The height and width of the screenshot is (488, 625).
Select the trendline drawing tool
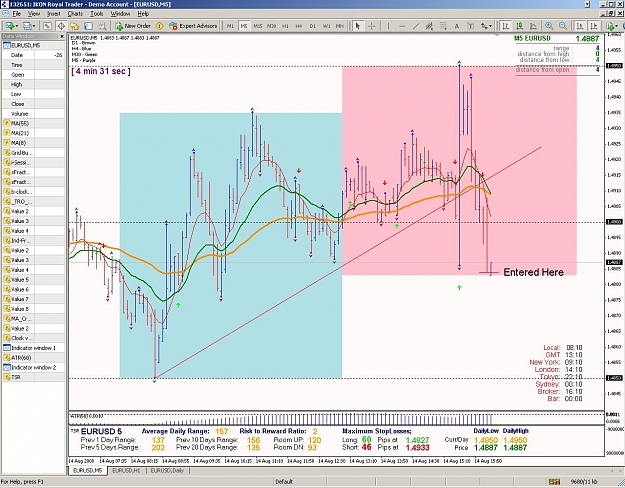coord(416,26)
